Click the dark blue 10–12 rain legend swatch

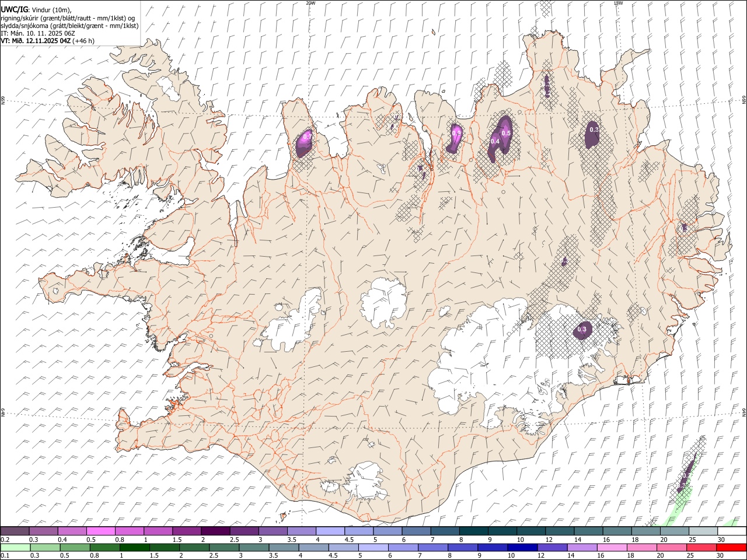coord(522,547)
